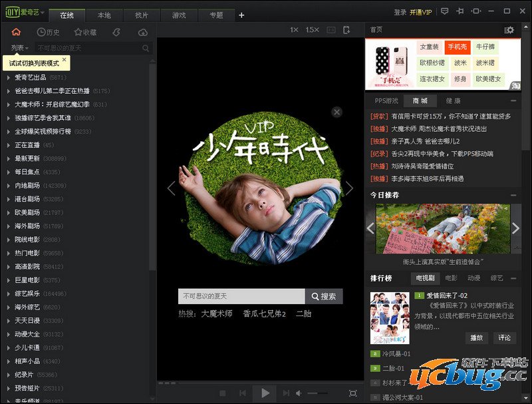Click the playback progress bar

[x=270, y=383]
